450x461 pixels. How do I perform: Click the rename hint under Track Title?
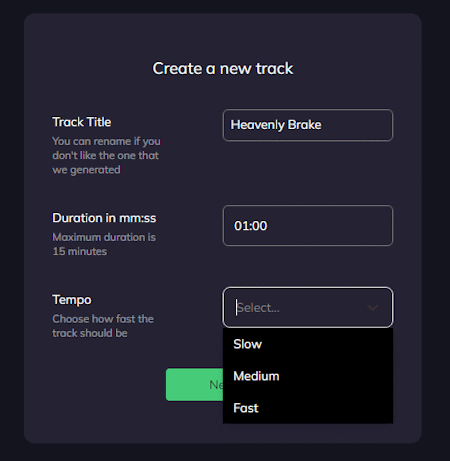click(106, 156)
